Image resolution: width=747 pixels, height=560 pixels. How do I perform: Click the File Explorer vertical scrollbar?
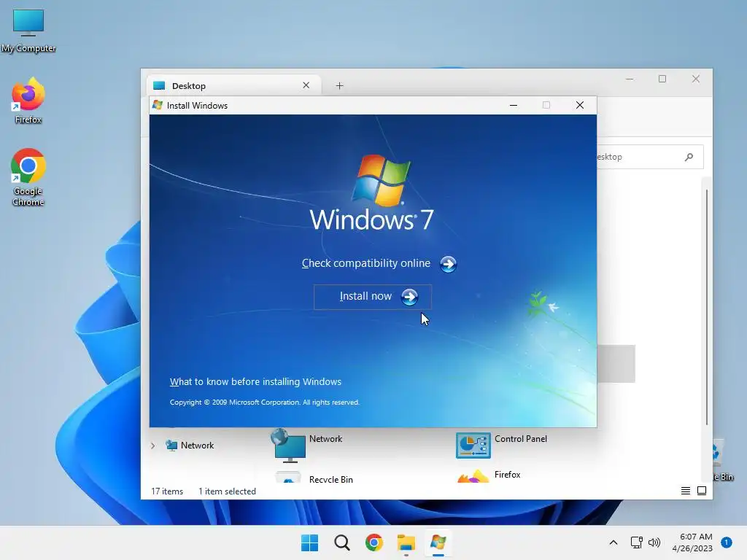(707, 307)
